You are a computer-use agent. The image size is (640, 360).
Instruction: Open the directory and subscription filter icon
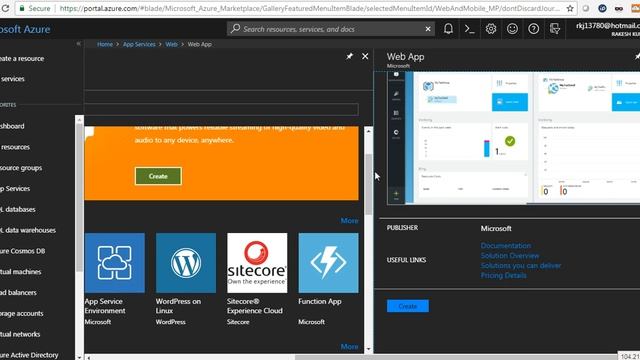click(x=555, y=29)
